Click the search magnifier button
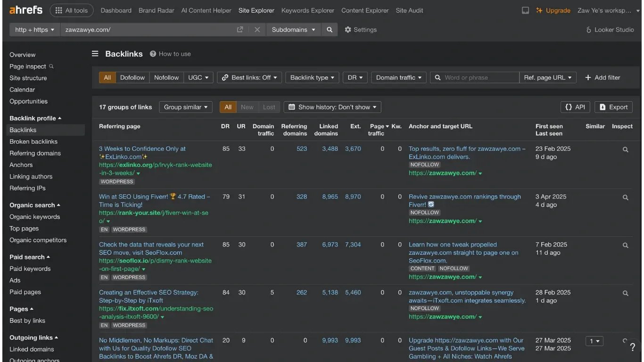Image resolution: width=644 pixels, height=362 pixels. [330, 30]
